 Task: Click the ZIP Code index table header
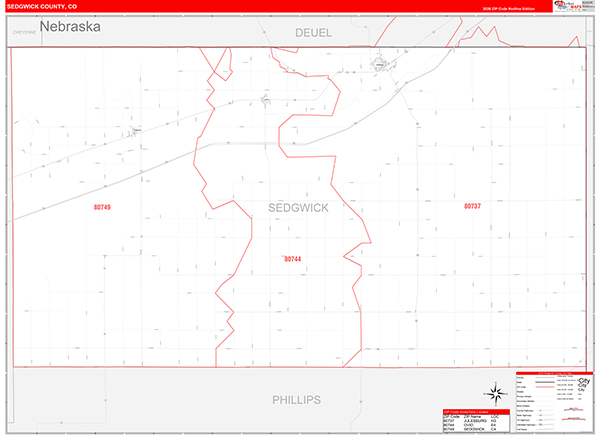coord(476,412)
